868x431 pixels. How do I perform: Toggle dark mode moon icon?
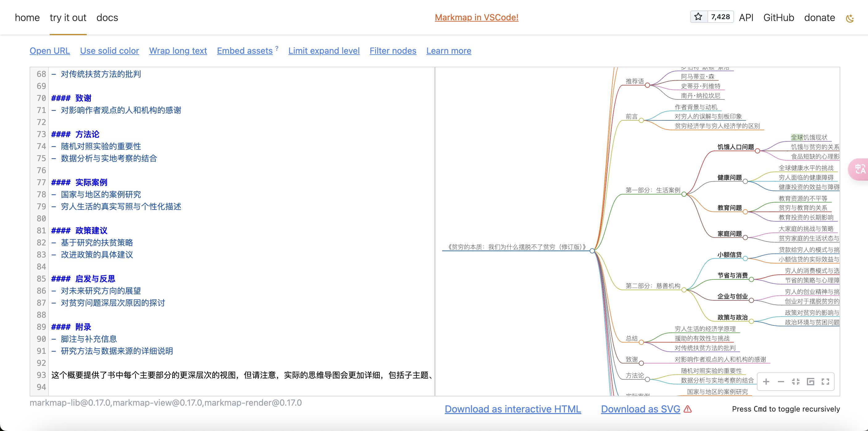850,18
